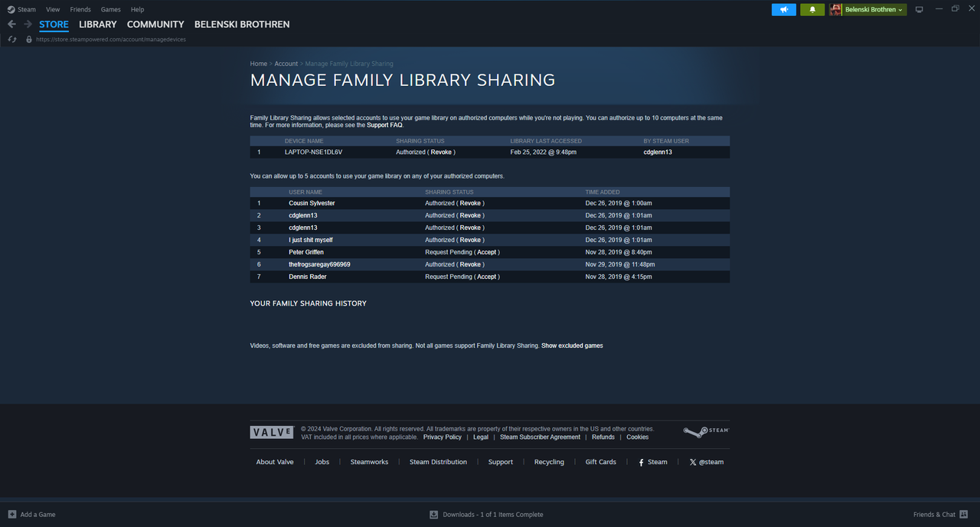Open the Belenski Brothren account dropdown
The image size is (980, 527).
coord(875,9)
